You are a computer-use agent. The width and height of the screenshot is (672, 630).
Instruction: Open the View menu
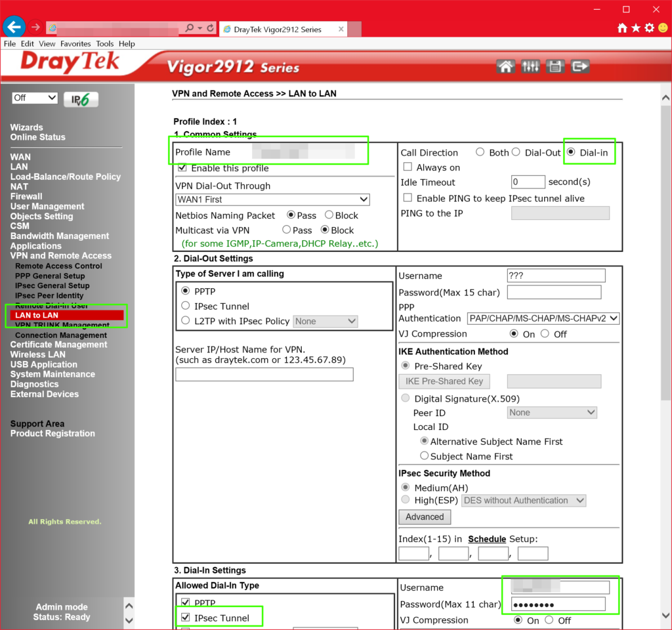(x=47, y=44)
